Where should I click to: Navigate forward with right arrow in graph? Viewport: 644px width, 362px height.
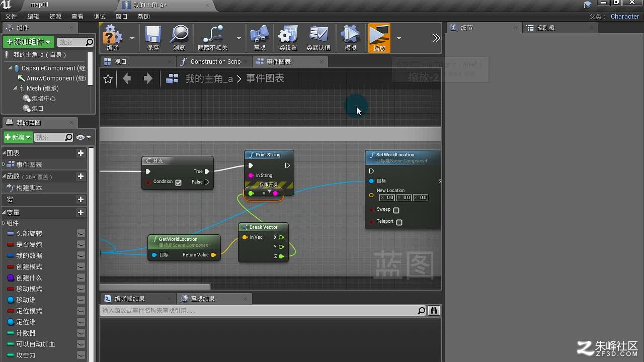point(148,78)
